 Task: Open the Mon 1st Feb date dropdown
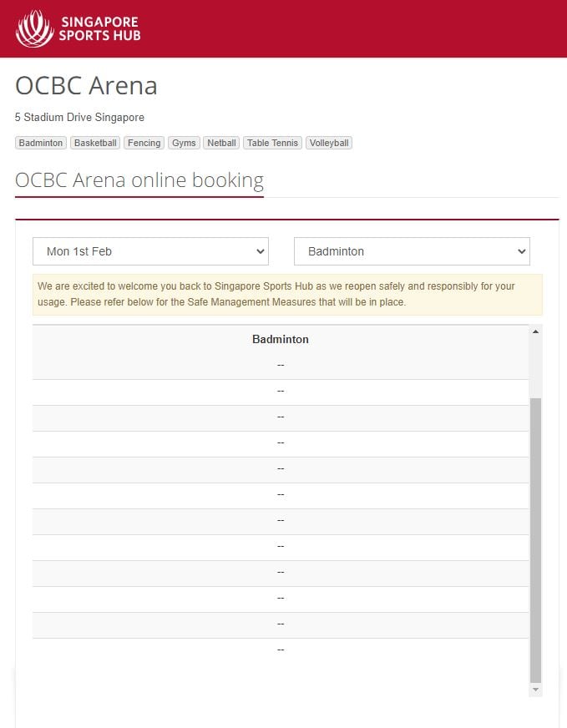click(x=150, y=251)
